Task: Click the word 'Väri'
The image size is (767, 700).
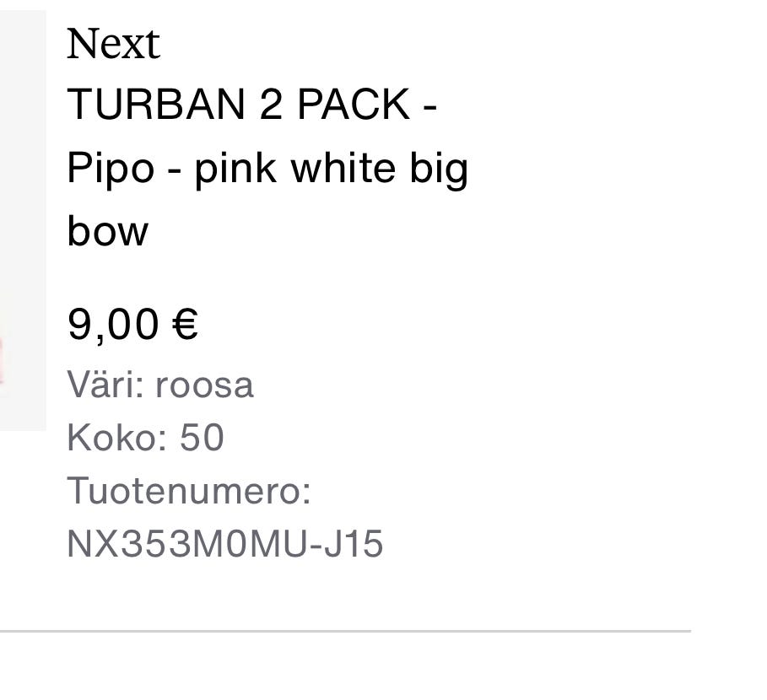Action: coord(105,385)
